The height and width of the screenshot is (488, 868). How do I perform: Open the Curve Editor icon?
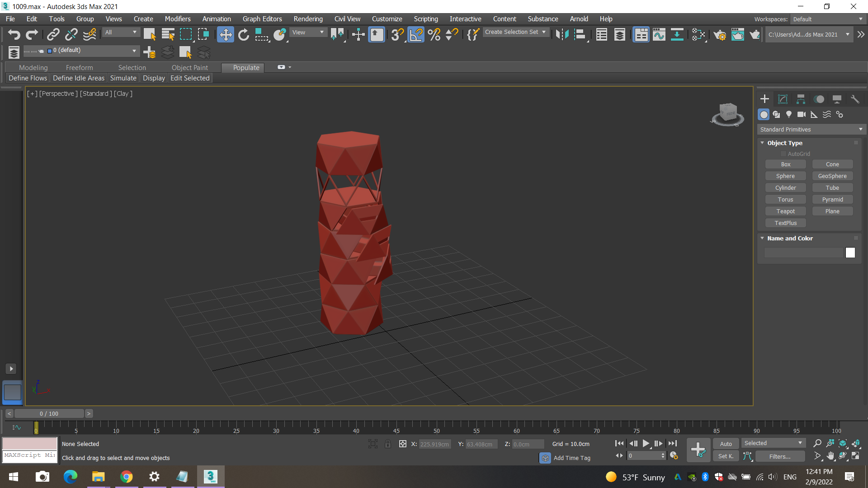[659, 35]
